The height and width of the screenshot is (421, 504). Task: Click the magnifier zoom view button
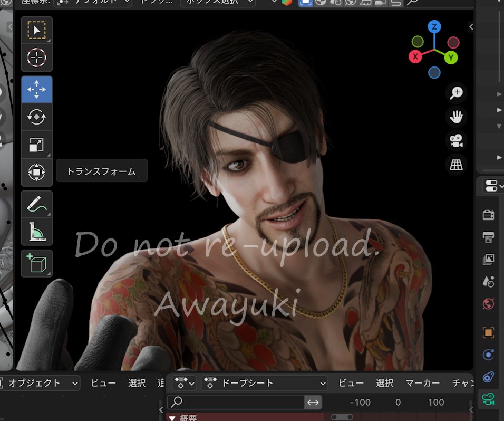pyautogui.click(x=456, y=93)
